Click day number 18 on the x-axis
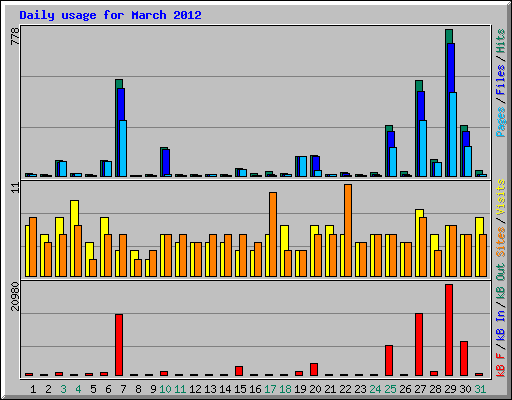 point(285,389)
